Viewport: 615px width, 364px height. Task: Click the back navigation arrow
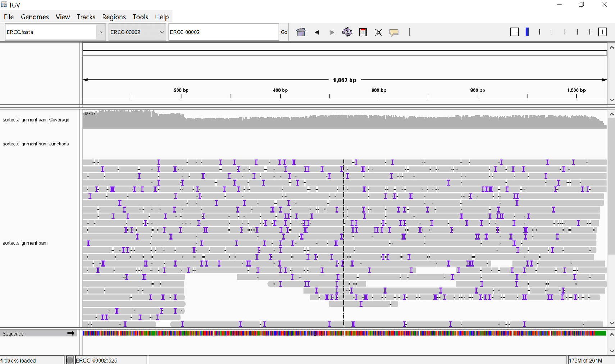(317, 32)
